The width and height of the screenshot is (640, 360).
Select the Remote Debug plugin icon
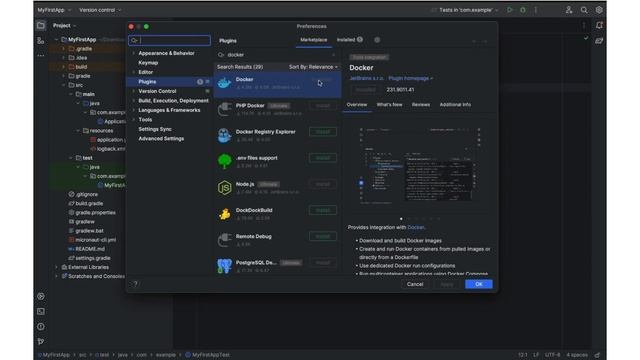(x=224, y=240)
